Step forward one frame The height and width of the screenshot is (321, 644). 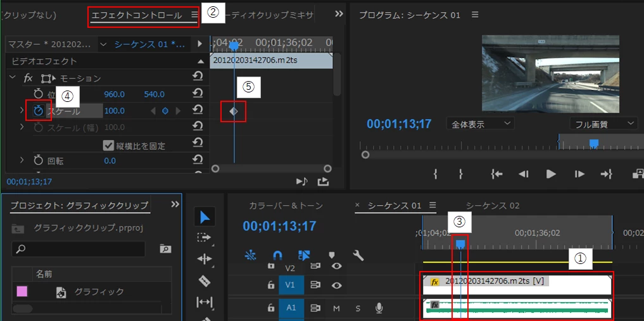[x=579, y=174]
